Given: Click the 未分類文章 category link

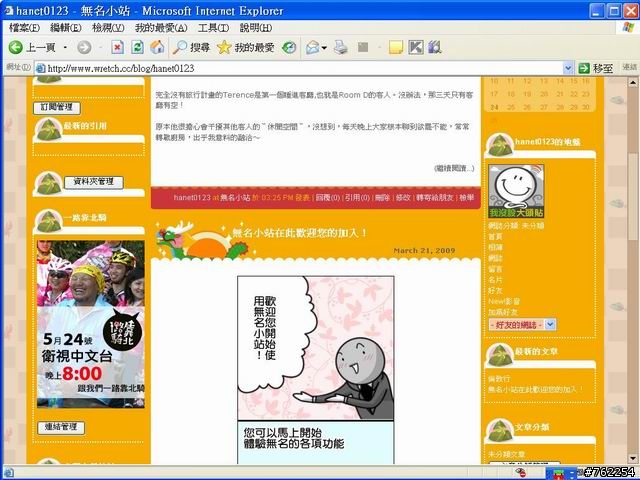Looking at the screenshot, I should 507,454.
